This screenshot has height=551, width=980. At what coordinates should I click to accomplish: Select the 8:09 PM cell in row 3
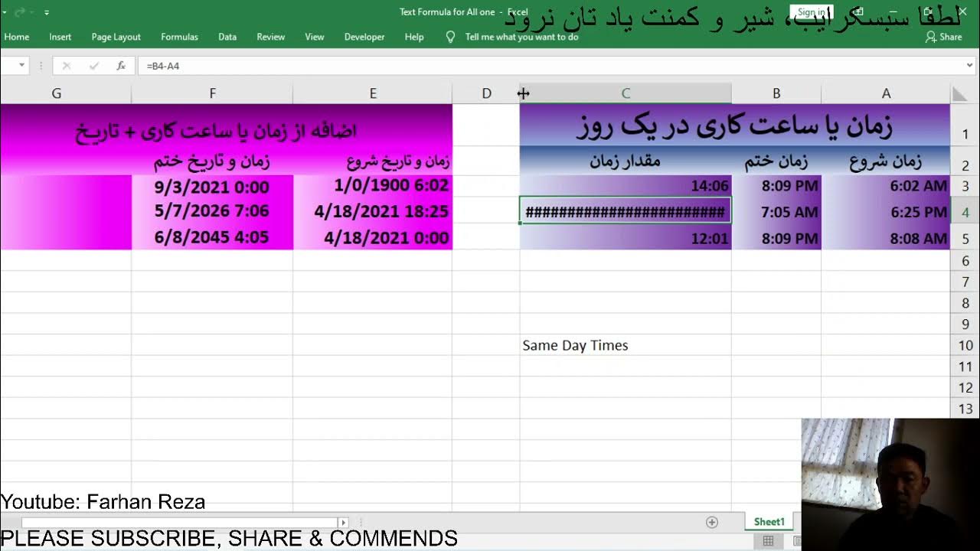[x=776, y=185]
